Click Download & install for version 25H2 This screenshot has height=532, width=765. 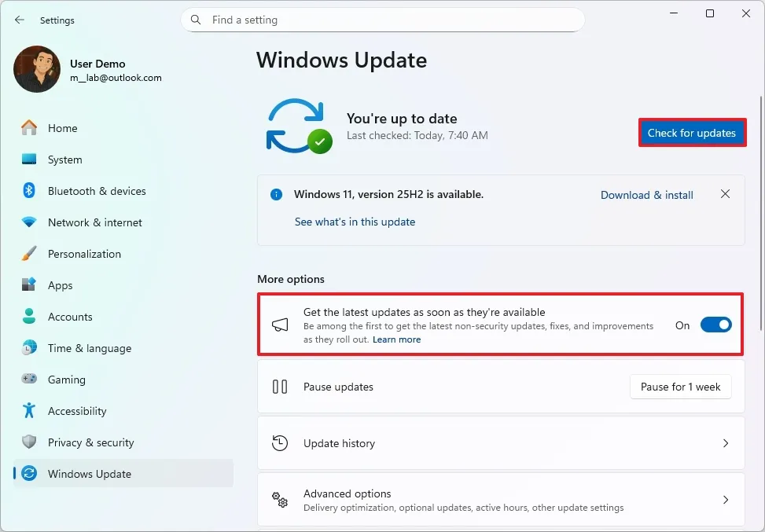click(646, 195)
